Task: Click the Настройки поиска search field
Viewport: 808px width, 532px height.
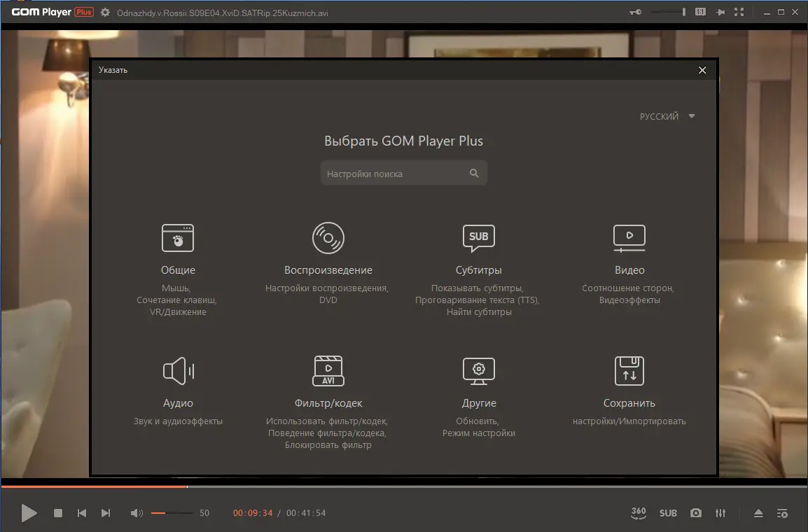Action: tap(403, 174)
